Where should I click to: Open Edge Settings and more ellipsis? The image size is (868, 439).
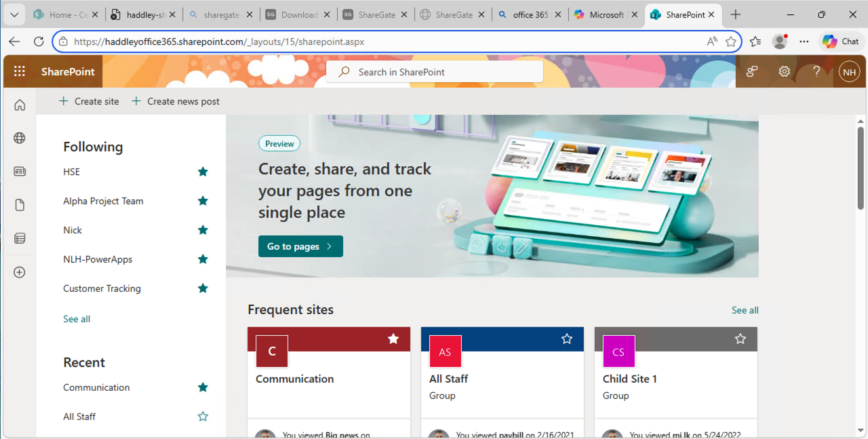tap(804, 41)
